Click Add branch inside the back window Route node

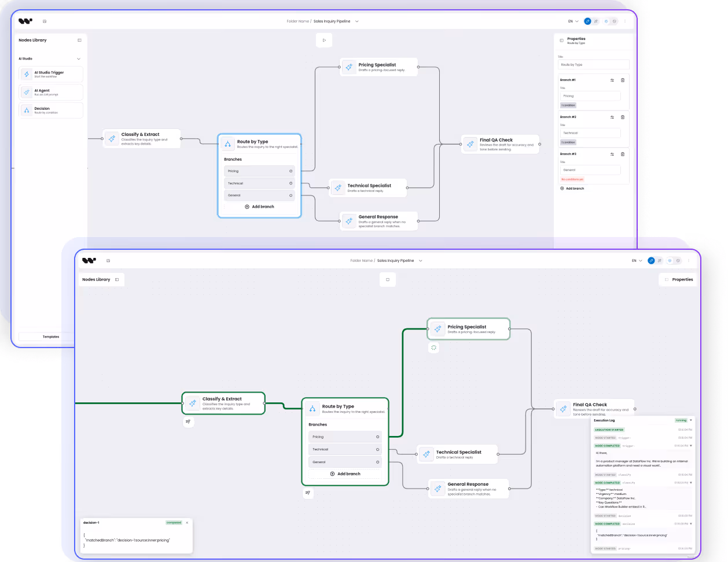(259, 206)
